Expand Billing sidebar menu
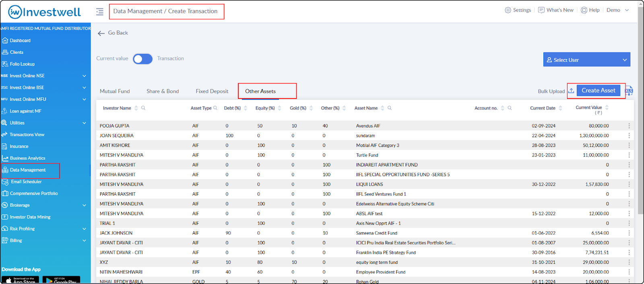The image size is (644, 284). coord(84,241)
